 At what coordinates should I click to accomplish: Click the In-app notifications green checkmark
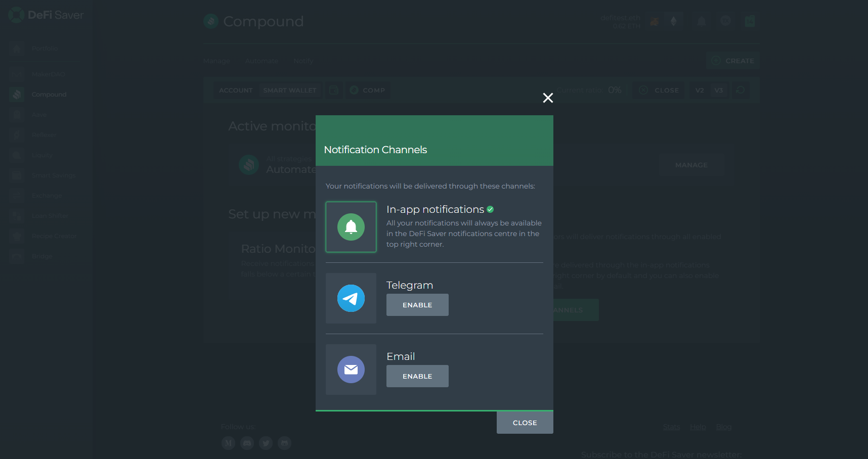[x=490, y=209]
